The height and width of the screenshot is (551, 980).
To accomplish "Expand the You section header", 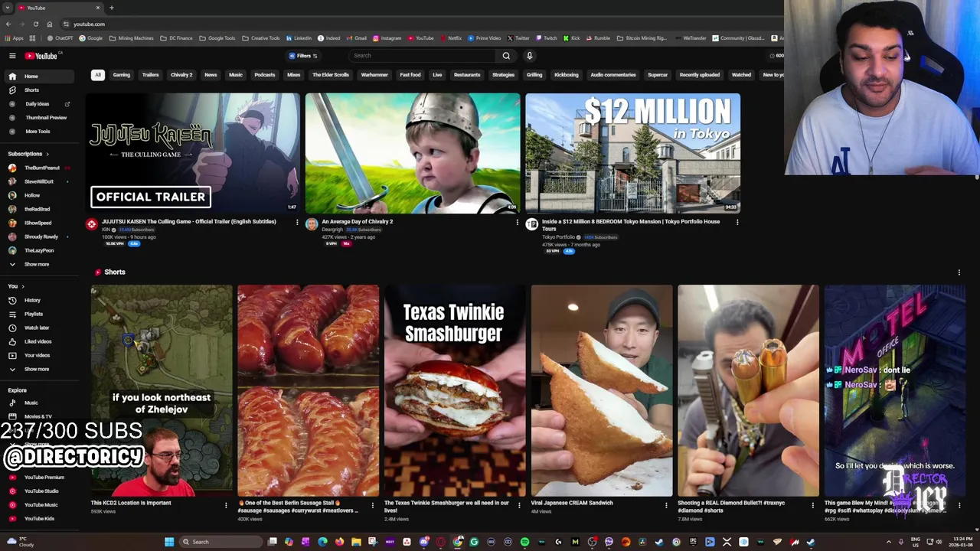I will point(16,286).
